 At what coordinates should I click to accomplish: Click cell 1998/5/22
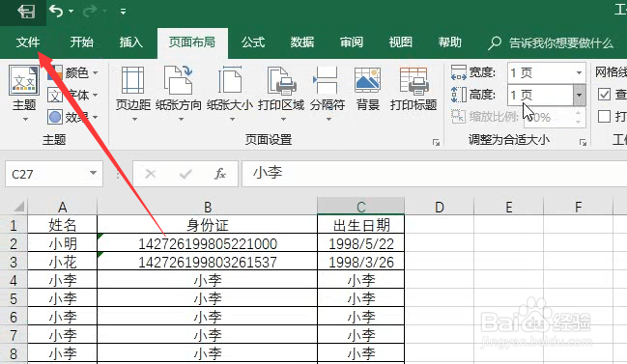pos(361,243)
